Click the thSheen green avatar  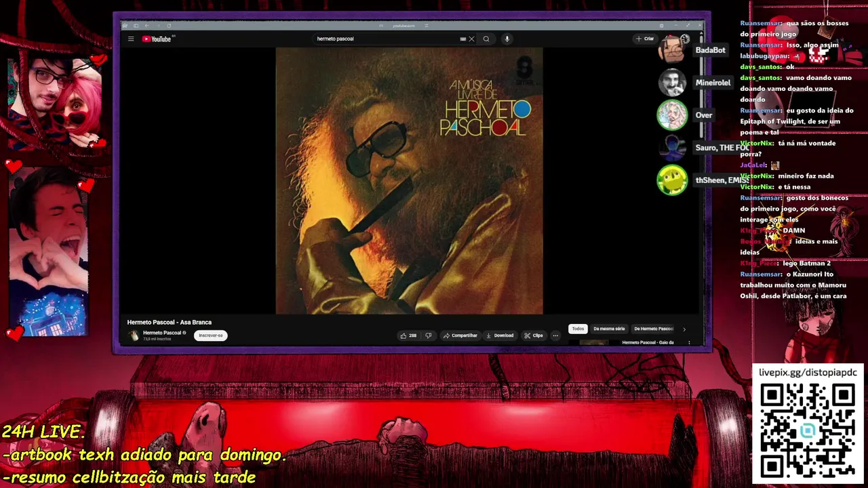(x=672, y=180)
